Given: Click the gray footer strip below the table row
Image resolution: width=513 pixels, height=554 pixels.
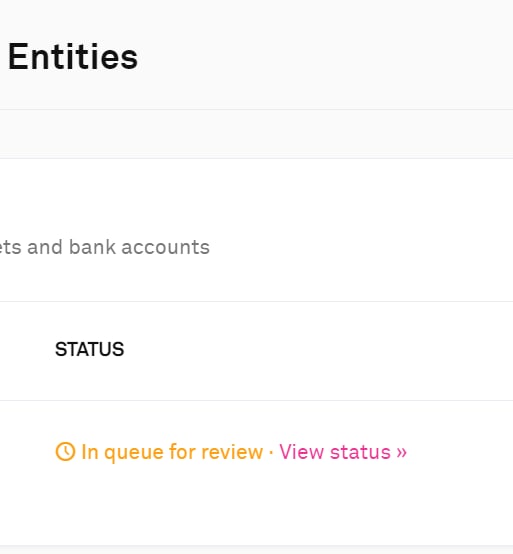Looking at the screenshot, I should (256, 550).
